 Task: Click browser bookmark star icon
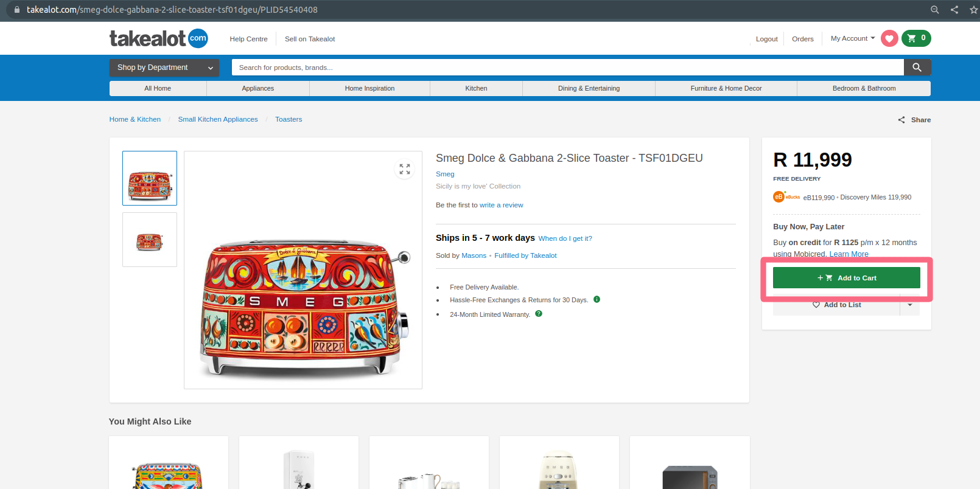[973, 10]
